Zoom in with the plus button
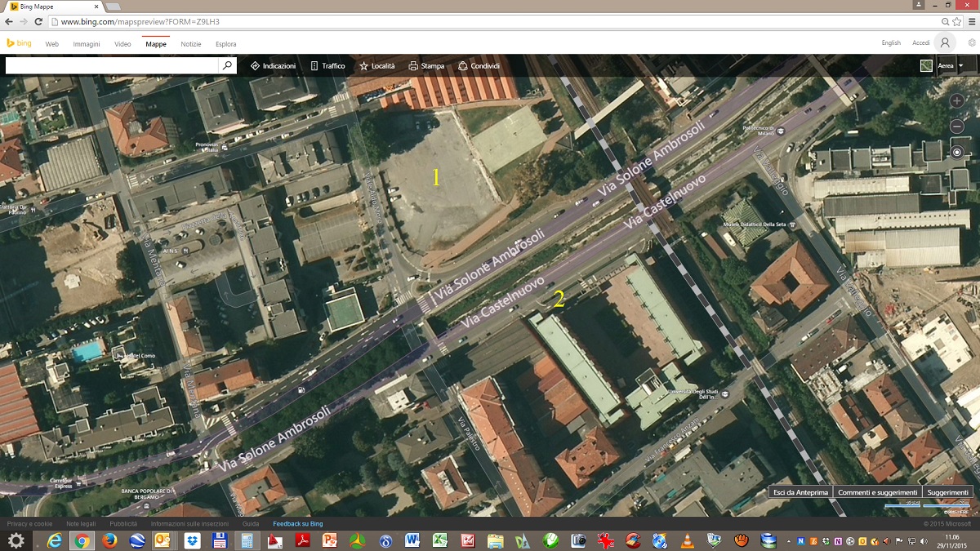The image size is (980, 551). [x=957, y=101]
